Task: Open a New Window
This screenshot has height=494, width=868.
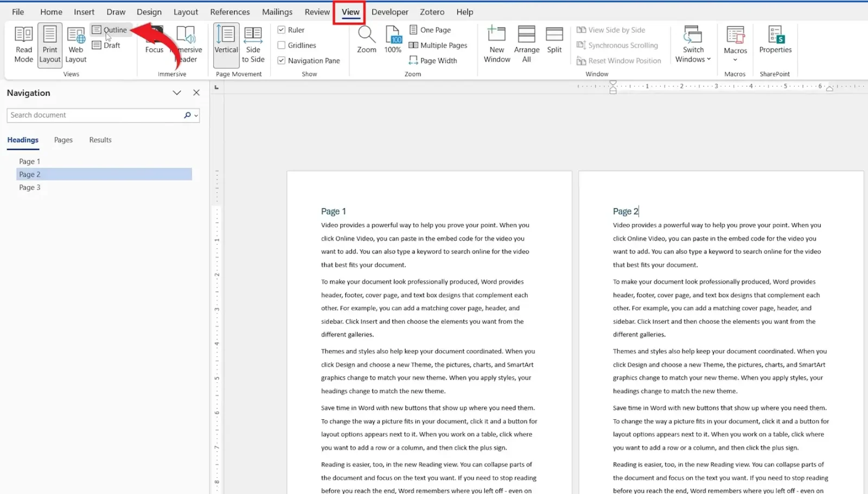Action: (x=497, y=44)
